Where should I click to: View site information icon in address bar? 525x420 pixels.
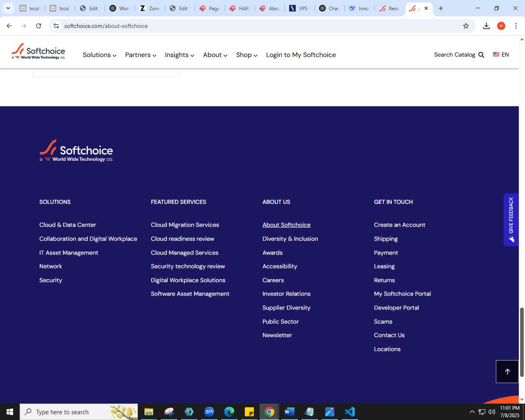point(56,26)
